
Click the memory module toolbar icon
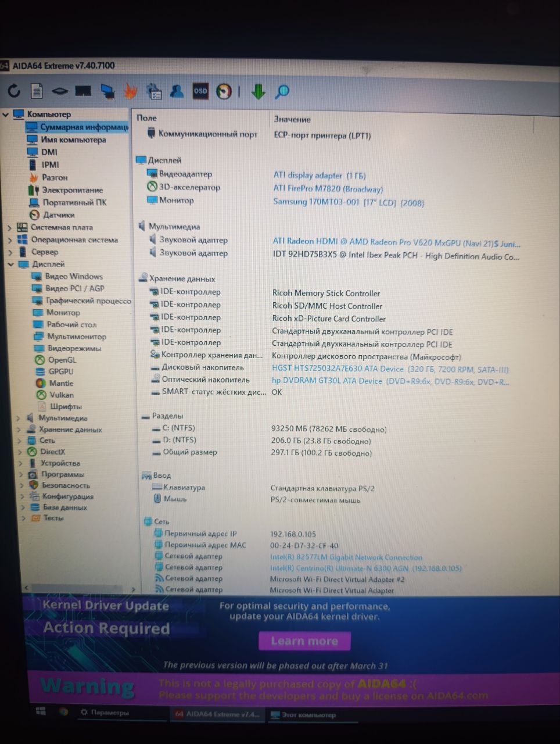[x=84, y=91]
